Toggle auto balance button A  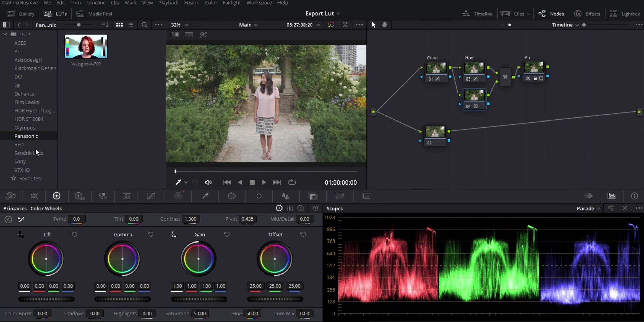pos(8,219)
